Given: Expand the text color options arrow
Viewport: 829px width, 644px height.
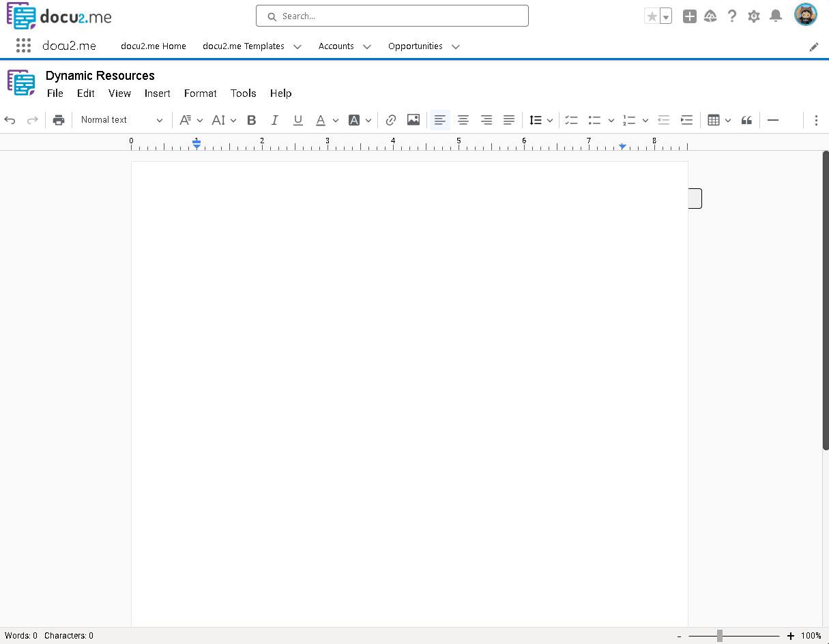Looking at the screenshot, I should pos(336,121).
